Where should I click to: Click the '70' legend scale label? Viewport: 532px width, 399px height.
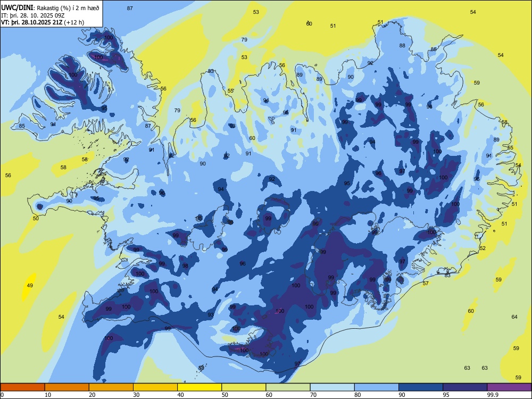coord(313,395)
